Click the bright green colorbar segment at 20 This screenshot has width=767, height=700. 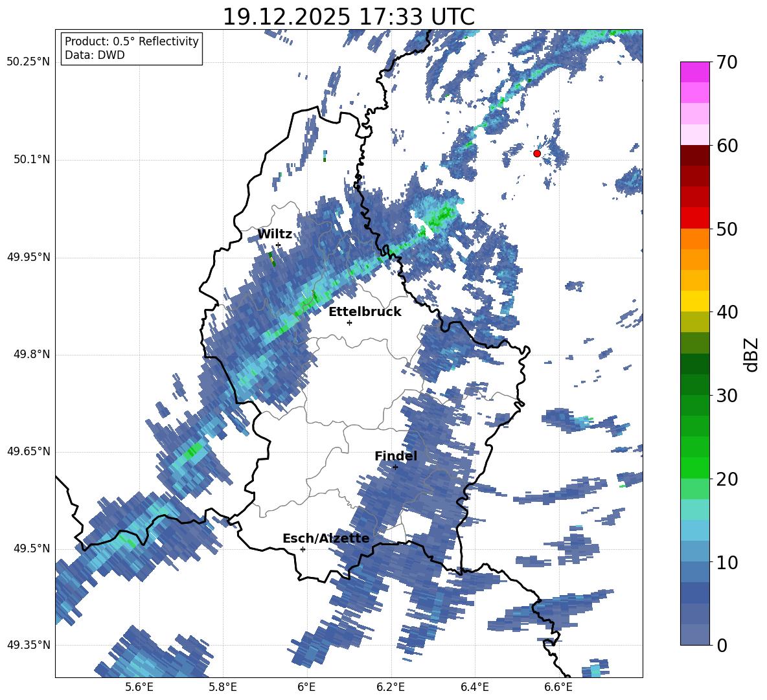point(694,468)
